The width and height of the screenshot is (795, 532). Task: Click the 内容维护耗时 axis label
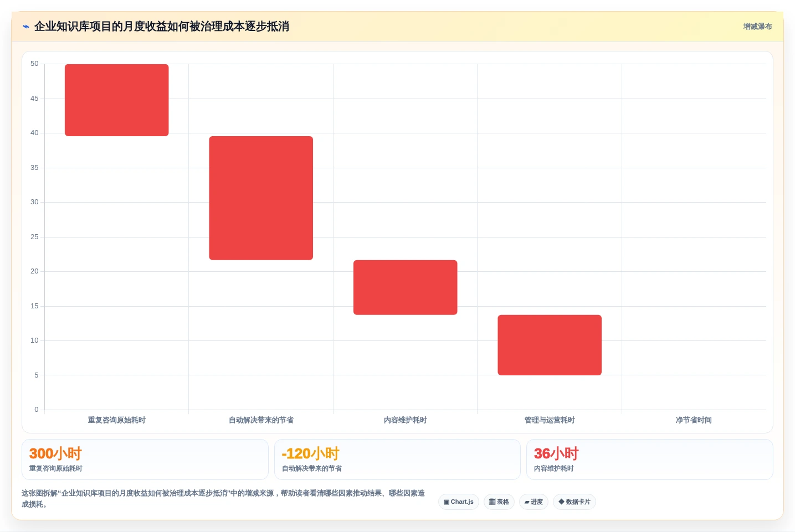406,420
